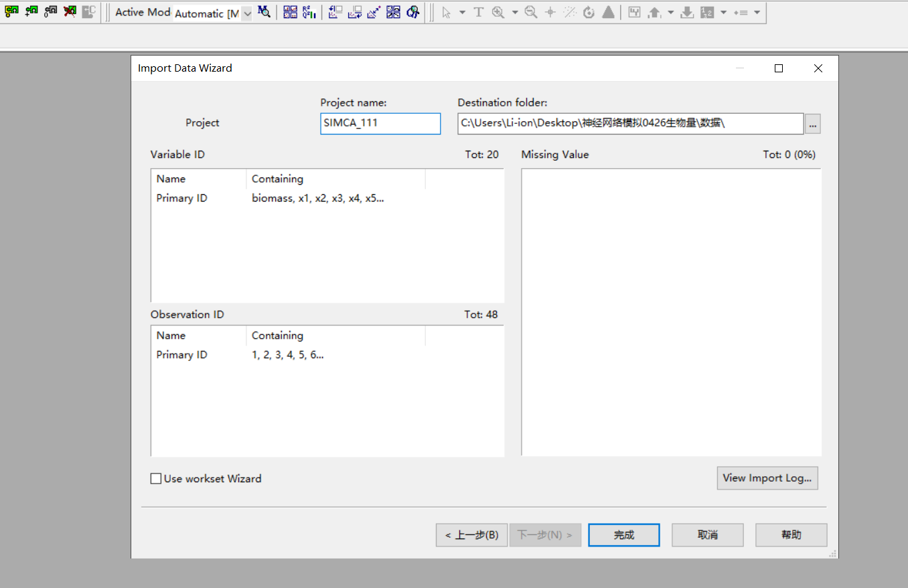Open help with the 帮助 button
This screenshot has height=588, width=908.
pyautogui.click(x=791, y=535)
